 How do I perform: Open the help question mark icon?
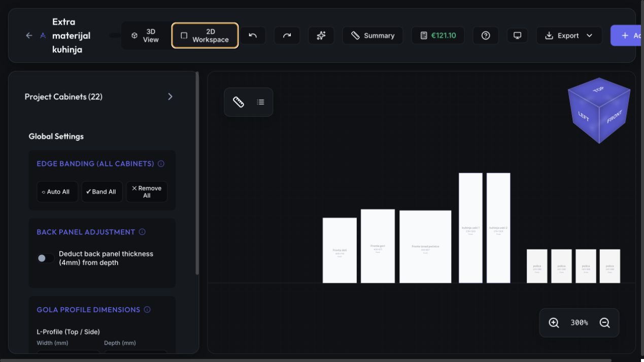[x=486, y=35]
